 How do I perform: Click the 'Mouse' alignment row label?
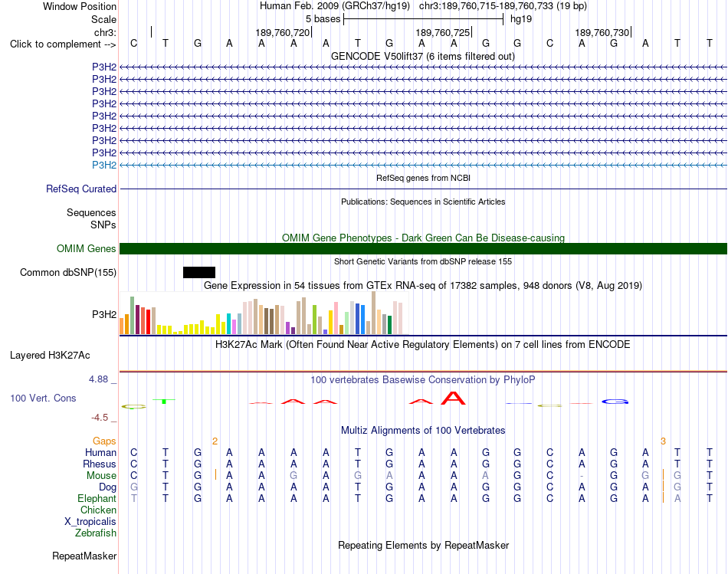pyautogui.click(x=101, y=476)
